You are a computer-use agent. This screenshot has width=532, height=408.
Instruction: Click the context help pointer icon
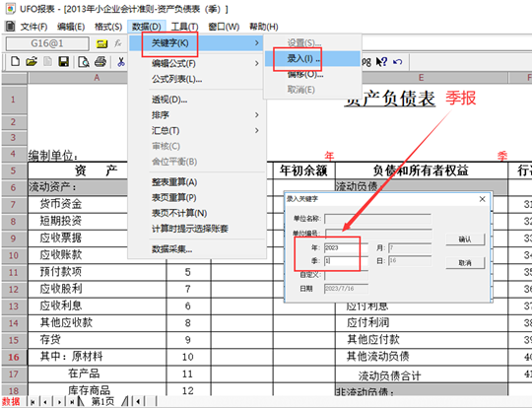381,62
